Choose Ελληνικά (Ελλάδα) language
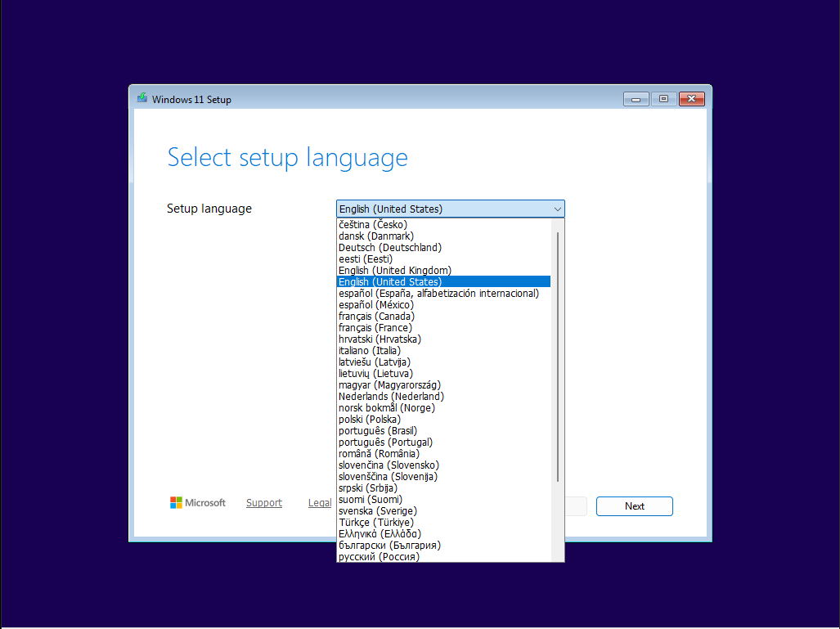The width and height of the screenshot is (840, 629). point(443,534)
